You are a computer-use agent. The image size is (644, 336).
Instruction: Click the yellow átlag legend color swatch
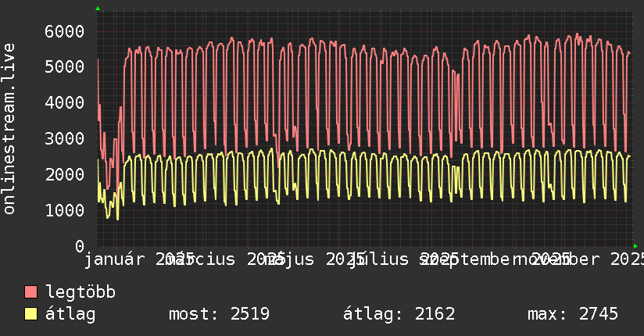[x=31, y=315]
